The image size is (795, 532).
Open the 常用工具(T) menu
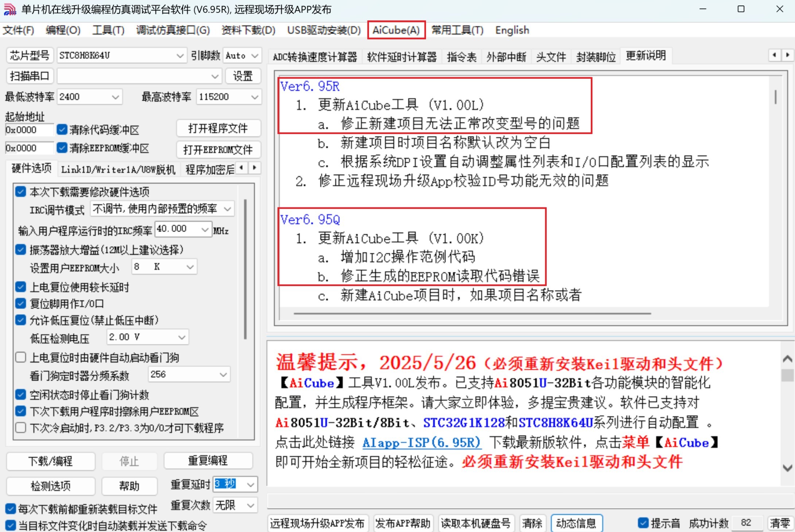point(457,30)
